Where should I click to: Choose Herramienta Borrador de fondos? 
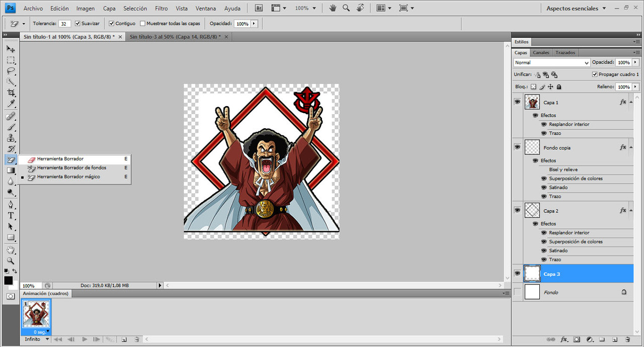74,168
